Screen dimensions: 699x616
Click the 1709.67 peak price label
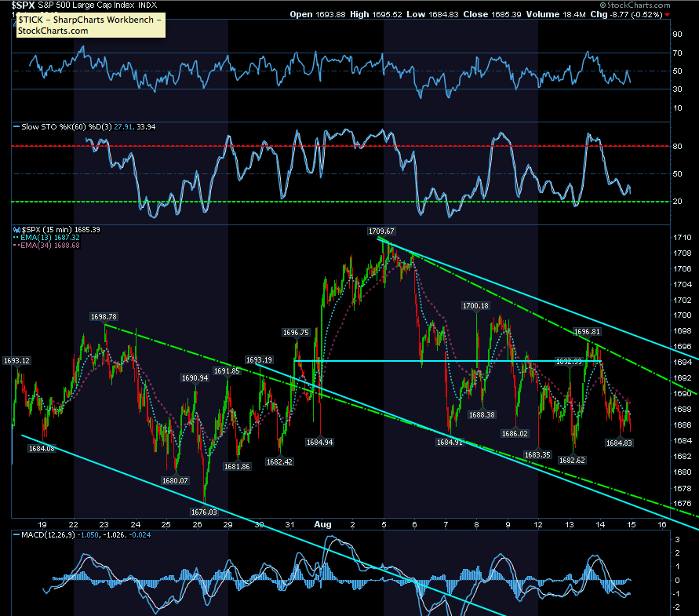tap(381, 231)
